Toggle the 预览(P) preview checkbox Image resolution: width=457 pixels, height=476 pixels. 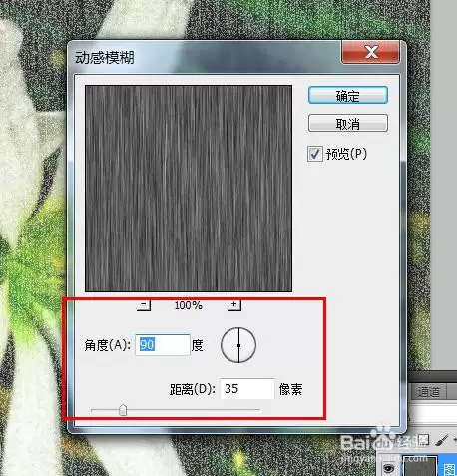point(315,154)
